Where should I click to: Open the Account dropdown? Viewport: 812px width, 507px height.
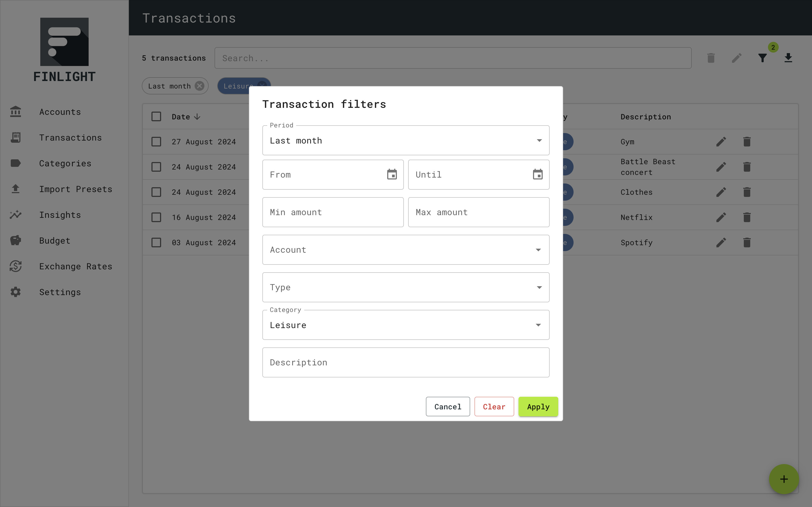[405, 250]
